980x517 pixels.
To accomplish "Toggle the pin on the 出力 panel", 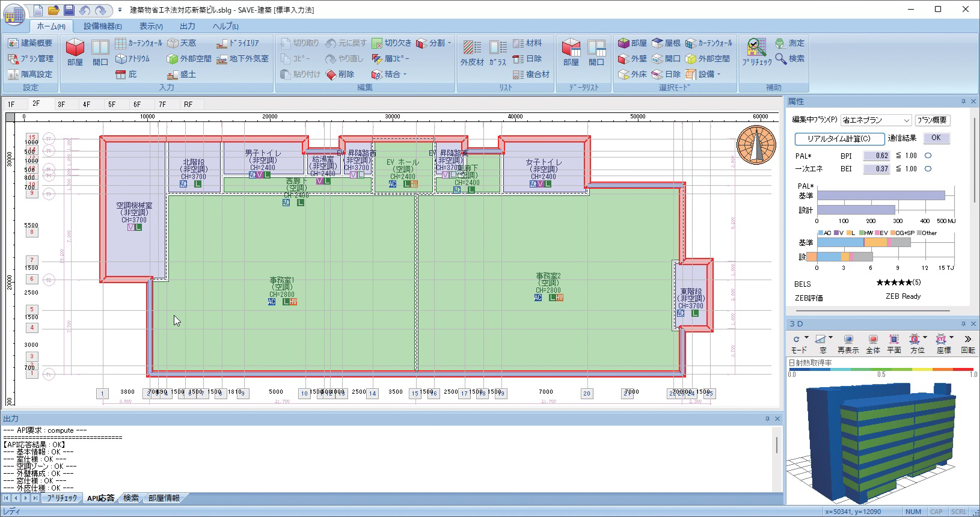I will [767, 418].
